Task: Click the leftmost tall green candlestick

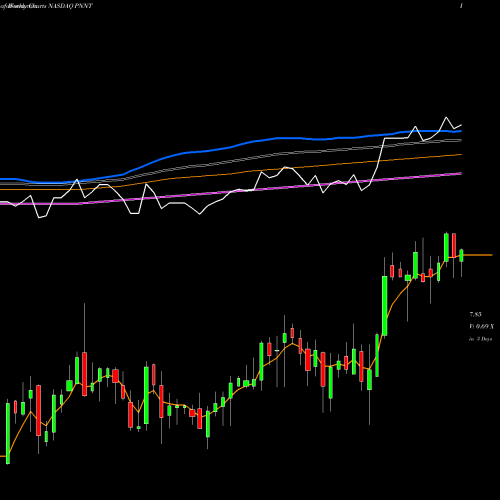Action: click(x=8, y=433)
